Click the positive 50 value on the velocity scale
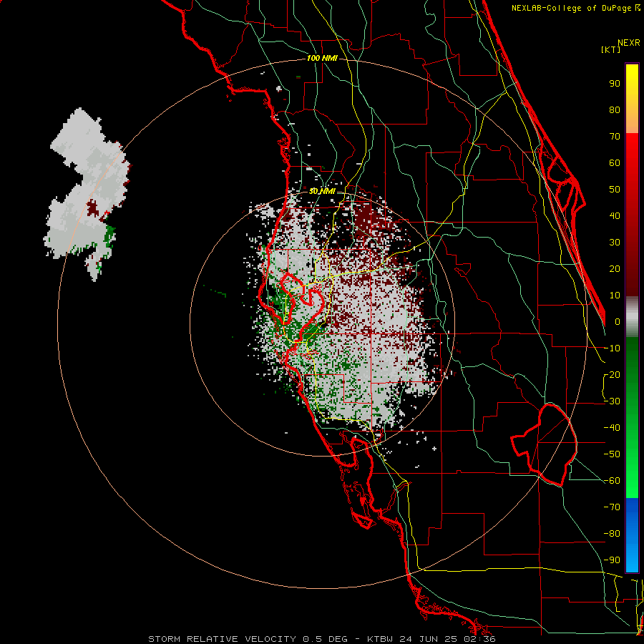Screen dimensions: 644x644 (x=615, y=190)
